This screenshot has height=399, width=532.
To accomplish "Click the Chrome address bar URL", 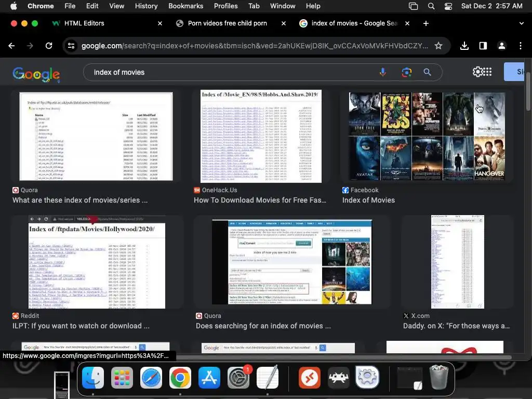I will (x=255, y=46).
